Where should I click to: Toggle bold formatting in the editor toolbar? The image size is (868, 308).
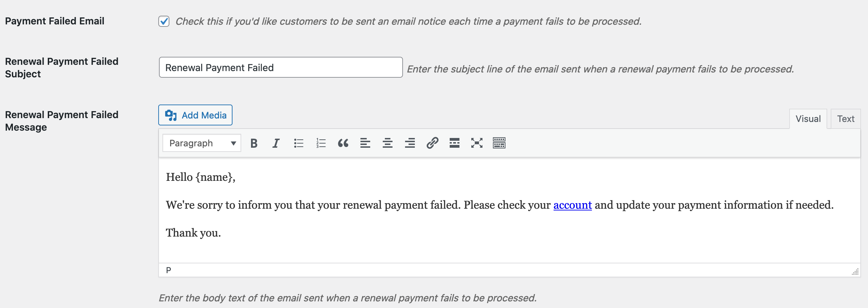(254, 143)
